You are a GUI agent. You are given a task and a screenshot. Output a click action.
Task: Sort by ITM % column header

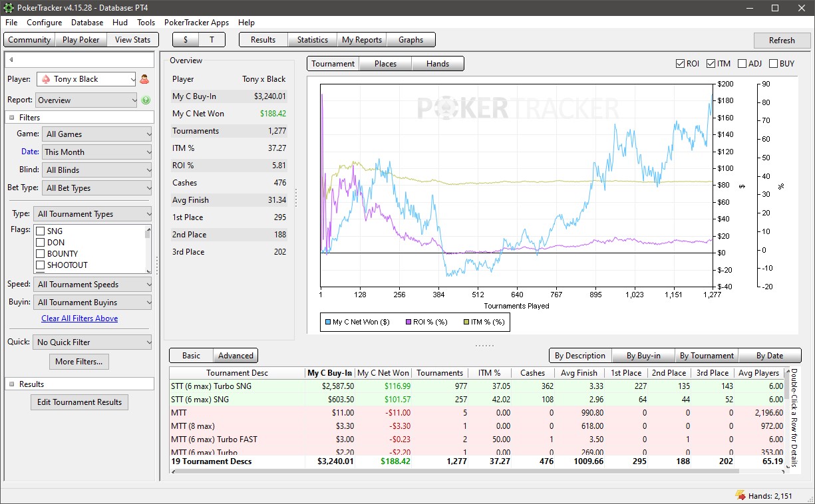(489, 373)
